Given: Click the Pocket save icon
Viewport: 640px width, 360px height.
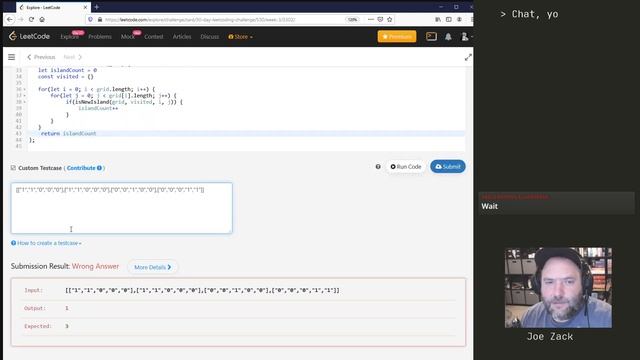Looking at the screenshot, I should coord(380,19).
